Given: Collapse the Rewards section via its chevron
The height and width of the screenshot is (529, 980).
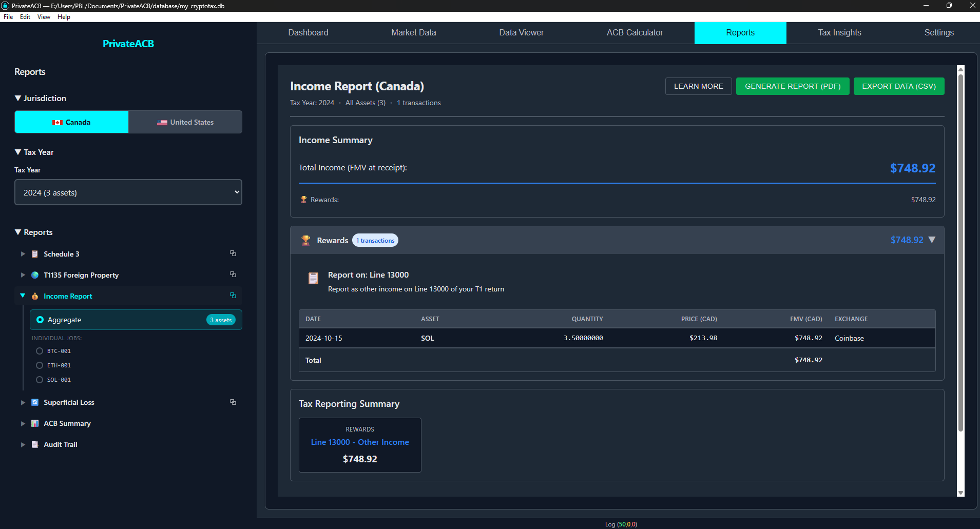Looking at the screenshot, I should pos(932,240).
